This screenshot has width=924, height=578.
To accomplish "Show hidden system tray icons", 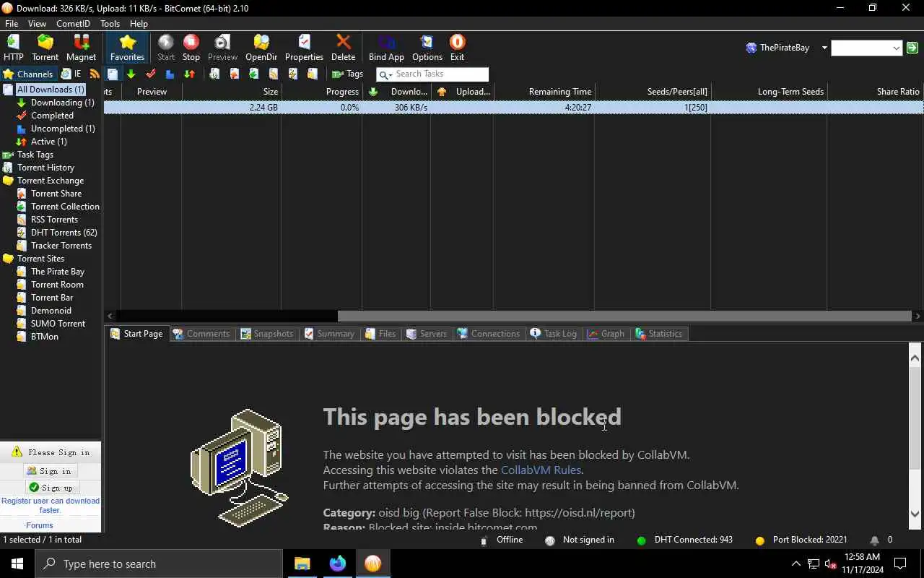I will pyautogui.click(x=796, y=564).
